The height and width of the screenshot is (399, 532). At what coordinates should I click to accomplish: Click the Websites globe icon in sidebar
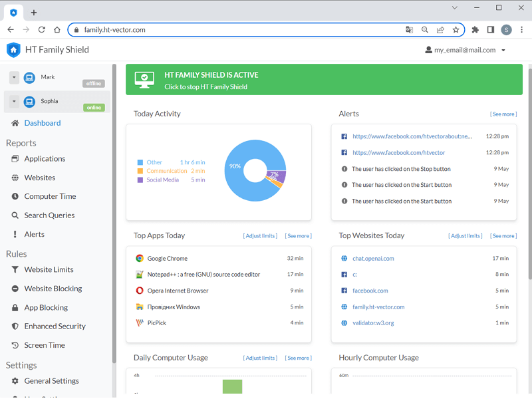coord(15,178)
